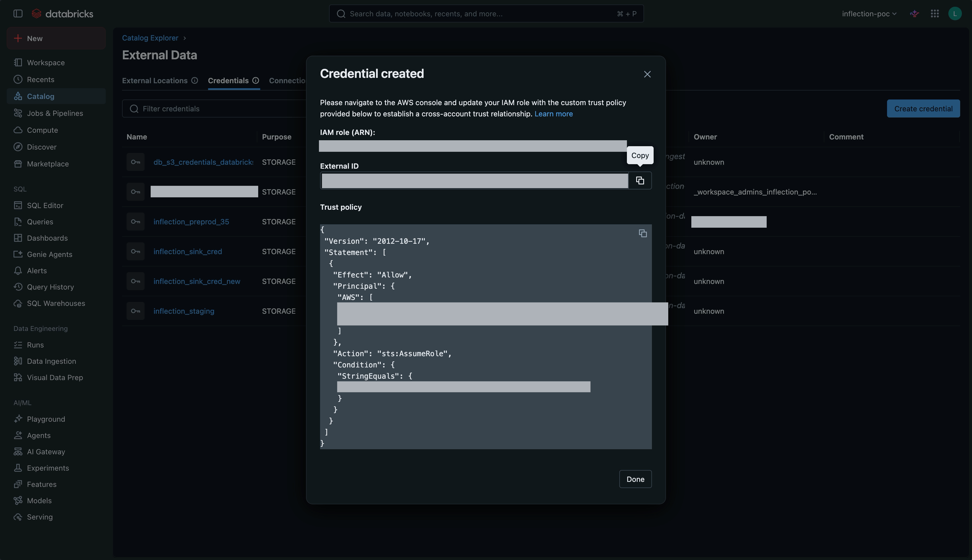Open the Dashboards page

click(56, 238)
